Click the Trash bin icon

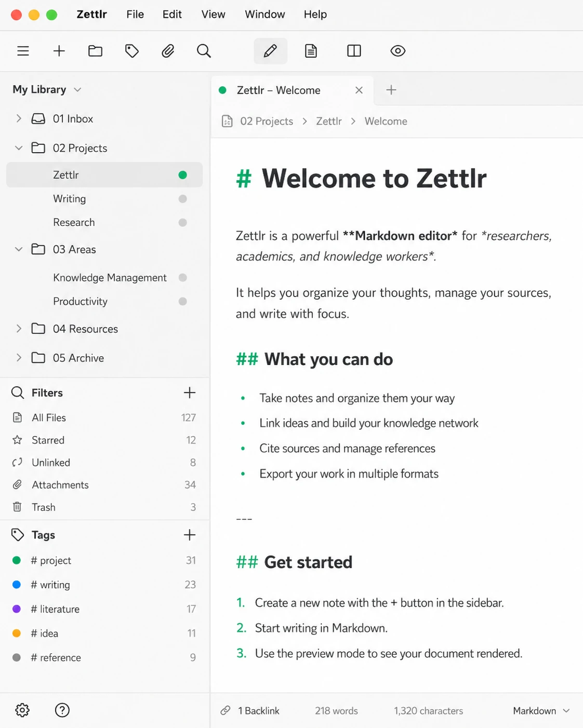(17, 507)
